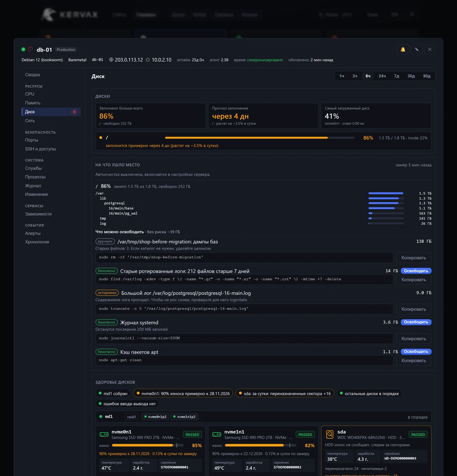Viewport: 457px width, 476px height.
Task: Click the Debian swirl logo near db-01
Action: [30, 50]
